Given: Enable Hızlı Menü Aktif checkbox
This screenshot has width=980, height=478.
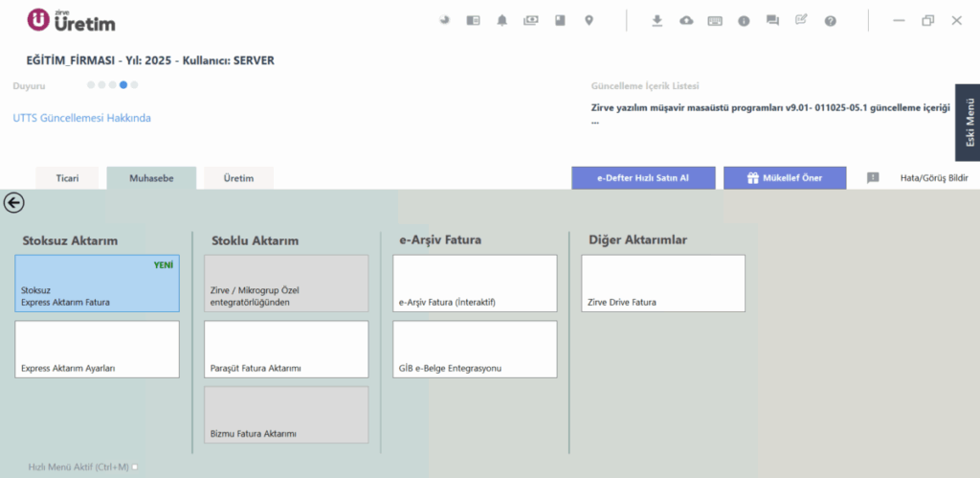Looking at the screenshot, I should coord(134,467).
